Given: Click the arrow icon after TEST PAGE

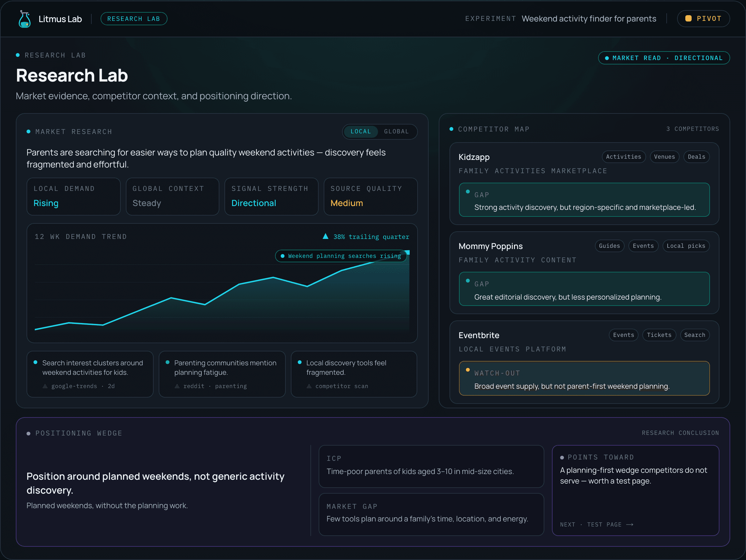Looking at the screenshot, I should 630,525.
